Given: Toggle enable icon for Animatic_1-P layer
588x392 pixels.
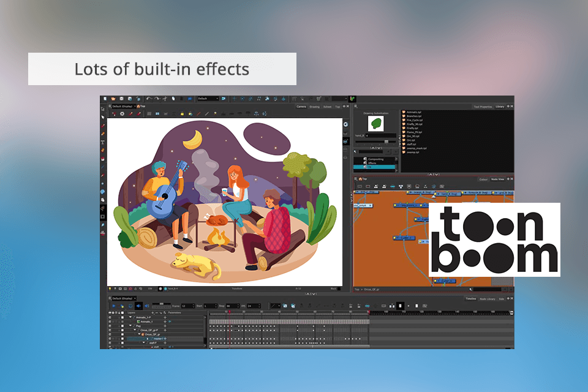Looking at the screenshot, I should pyautogui.click(x=110, y=317).
